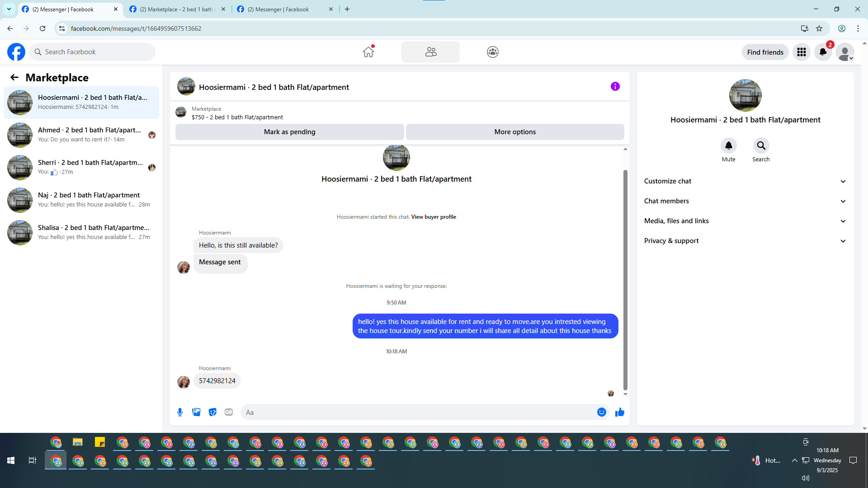
Task: Bookmark this page with the star icon
Action: 819,28
